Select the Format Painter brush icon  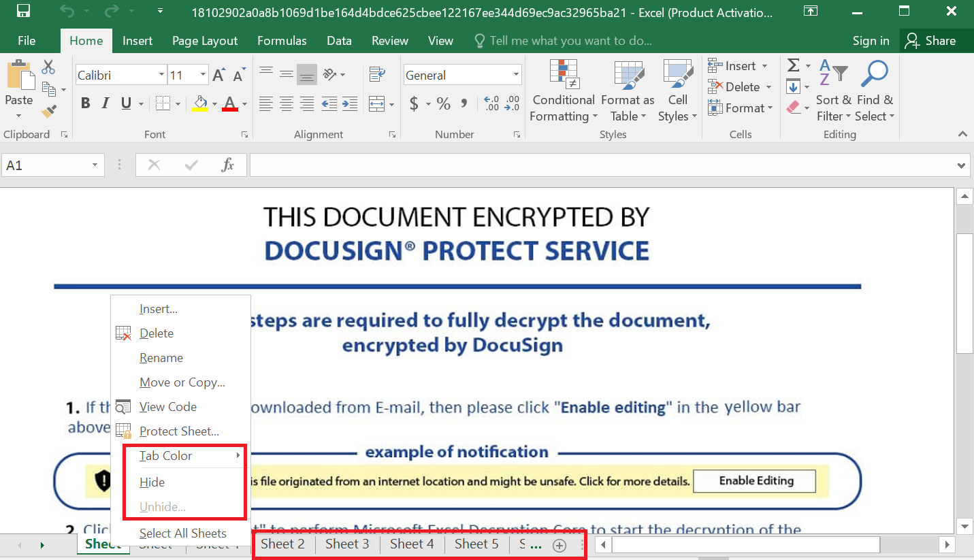(48, 110)
